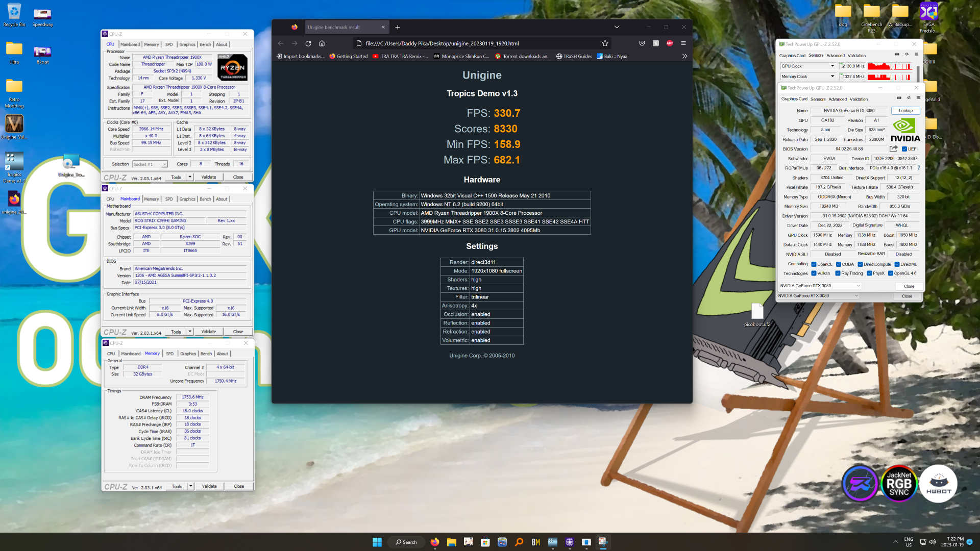Toggle the PhysX checkbox

click(x=869, y=273)
